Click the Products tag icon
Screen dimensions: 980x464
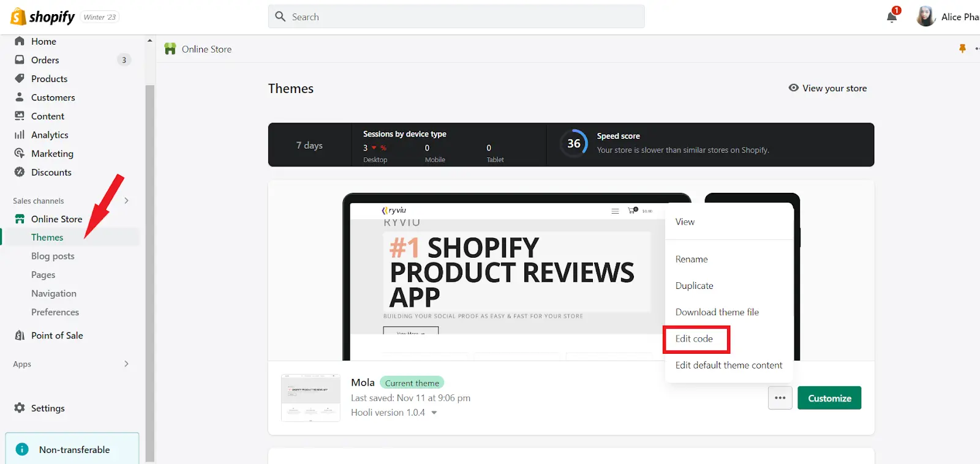coord(20,78)
